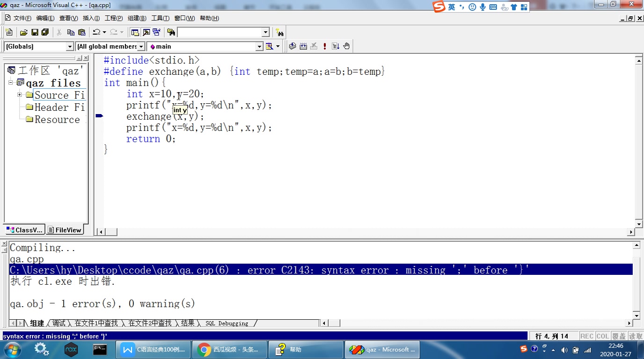
Task: Click the Compile icon in build minibar
Action: (293, 46)
